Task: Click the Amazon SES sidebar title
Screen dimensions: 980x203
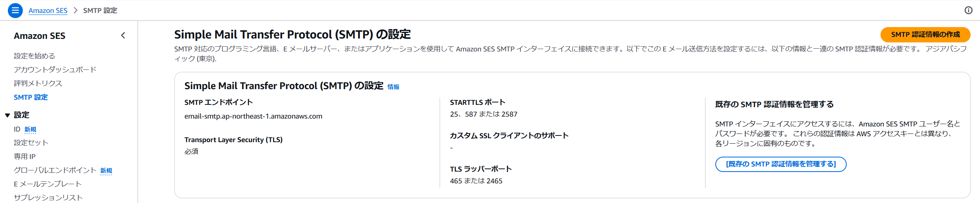Action: (x=39, y=36)
